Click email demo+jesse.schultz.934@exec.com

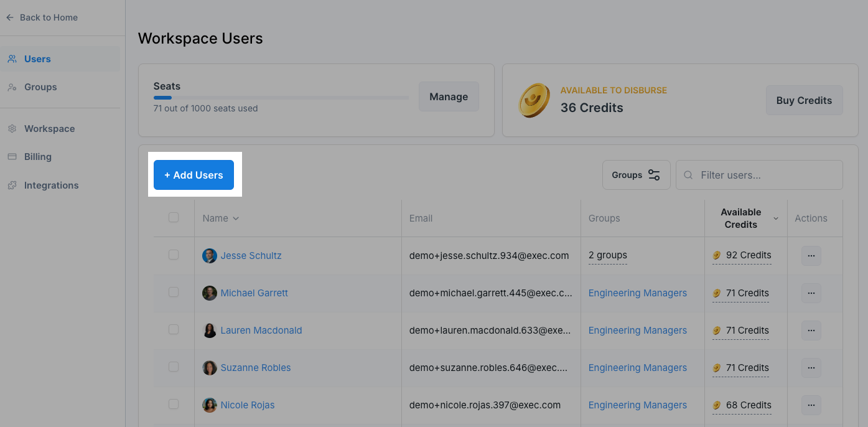click(x=489, y=256)
